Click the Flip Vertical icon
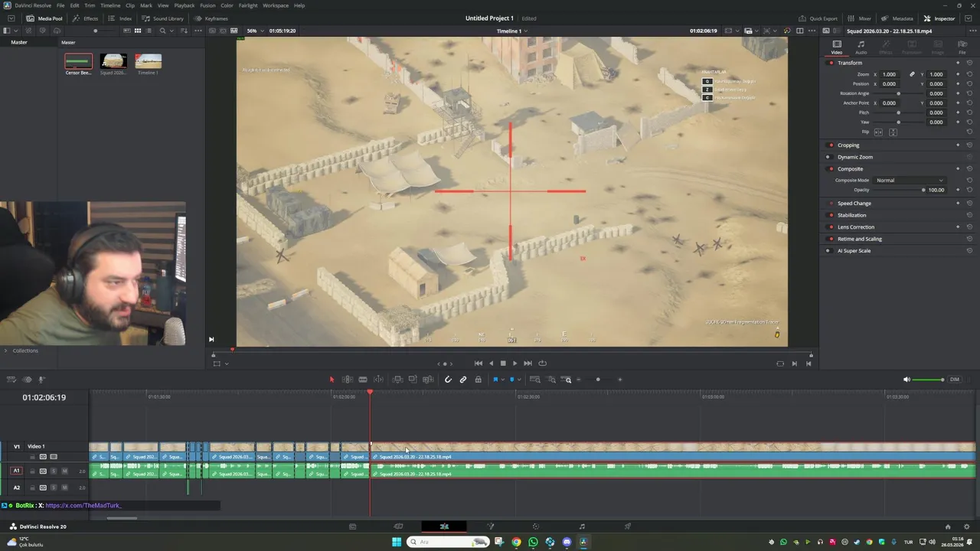This screenshot has width=980, height=551. (893, 132)
